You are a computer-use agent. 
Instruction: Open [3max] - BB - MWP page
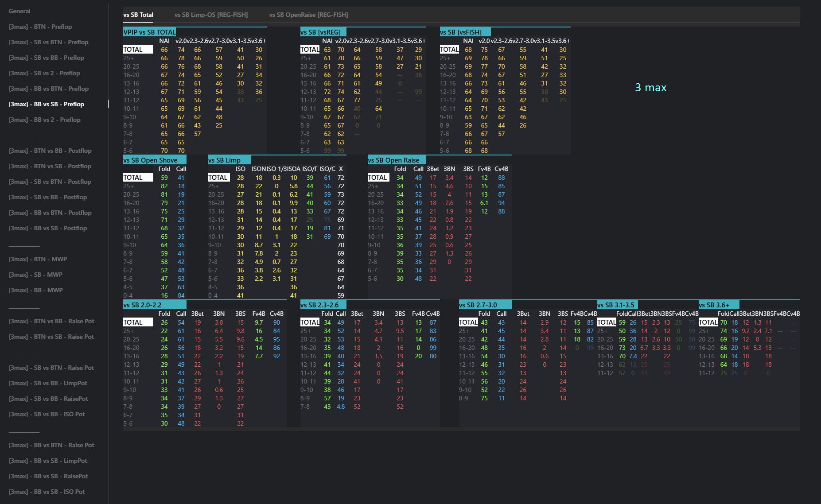coord(35,290)
